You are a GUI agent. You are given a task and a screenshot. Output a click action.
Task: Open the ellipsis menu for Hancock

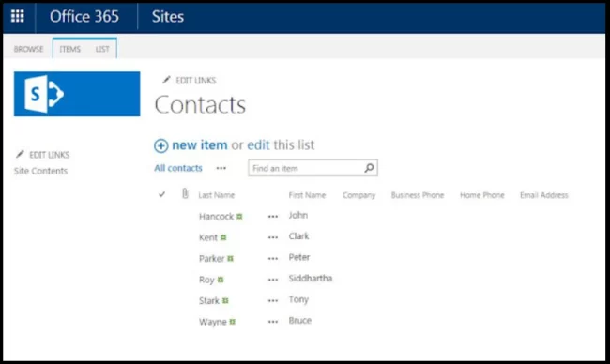pos(273,217)
